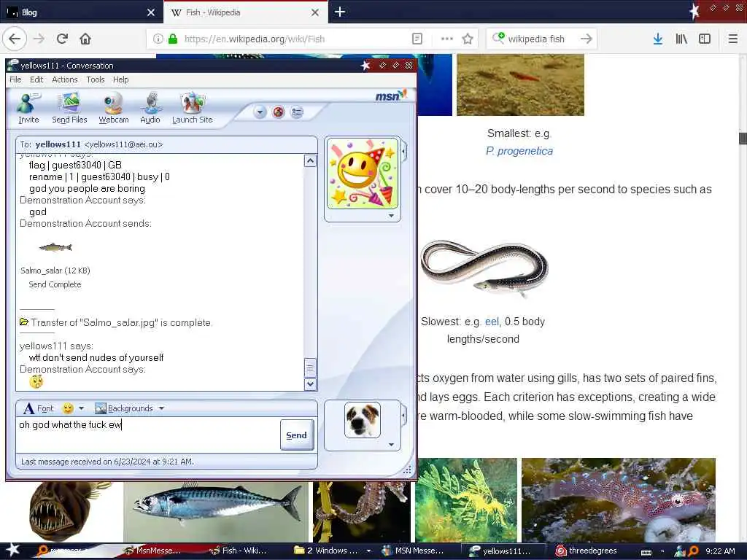Image resolution: width=747 pixels, height=560 pixels.
Task: Click the Invite icon in MSN toolbar
Action: click(28, 108)
